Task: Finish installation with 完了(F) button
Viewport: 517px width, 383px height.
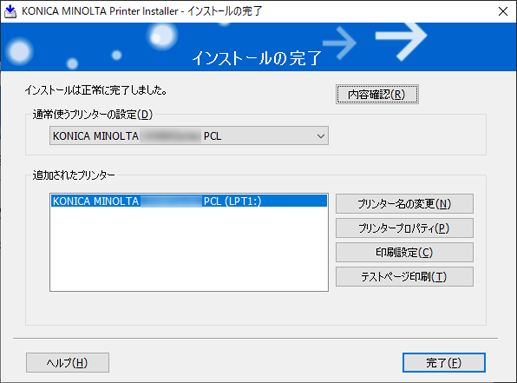Action: click(x=444, y=363)
